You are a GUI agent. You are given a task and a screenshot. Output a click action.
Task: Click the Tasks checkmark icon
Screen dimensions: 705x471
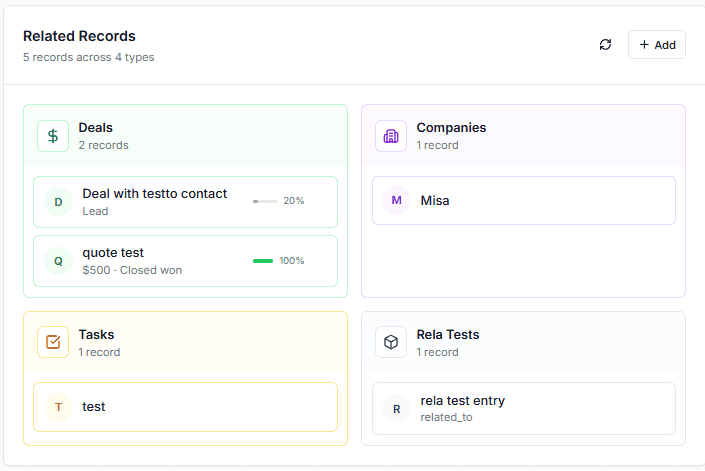coord(53,342)
